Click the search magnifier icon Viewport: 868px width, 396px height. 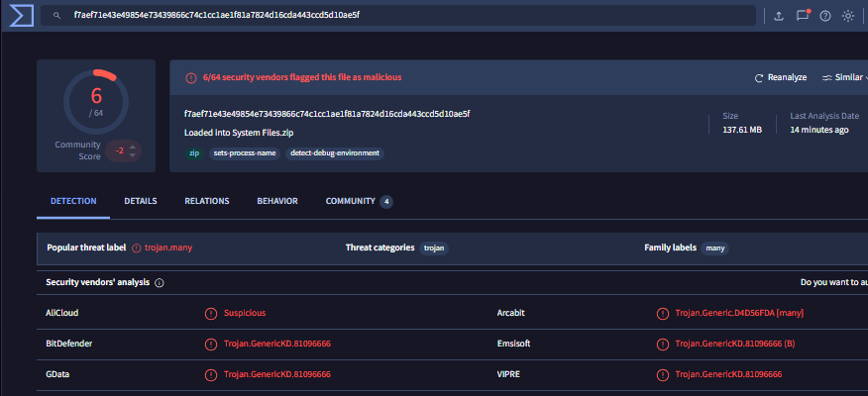56,16
